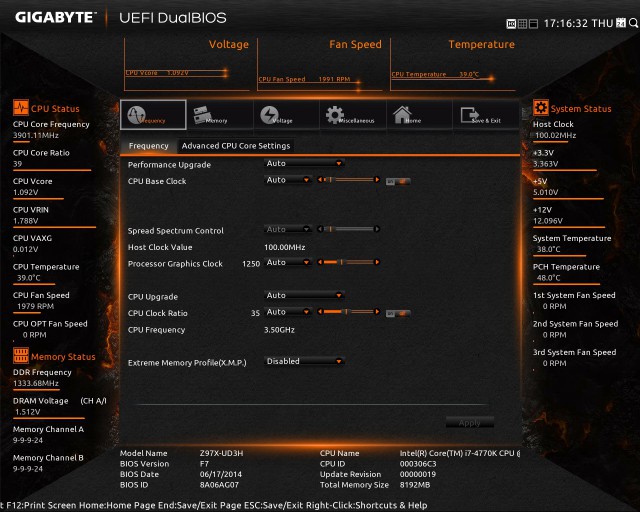Increase CPU Base Clock with right arrow
640x512 pixels.
point(377,180)
